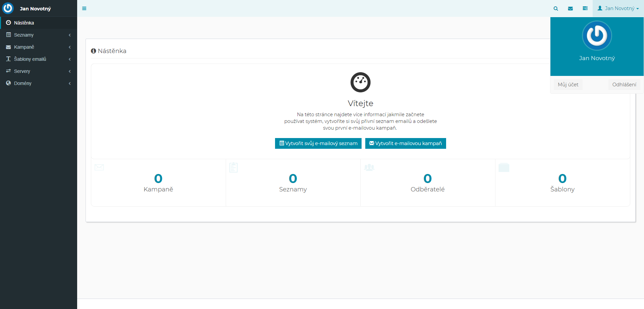This screenshot has height=309, width=644.
Task: Open the Kampaně menu item
Action: click(39, 47)
